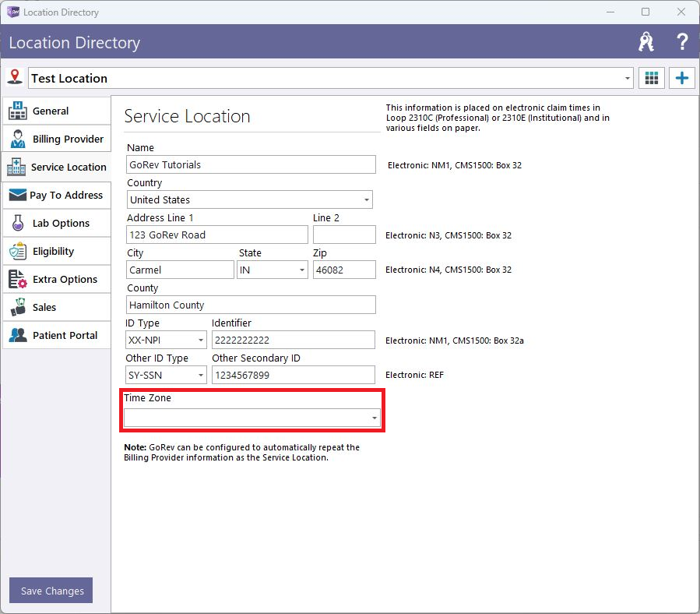This screenshot has height=614, width=700.
Task: Click the grid view icon button
Action: point(652,78)
